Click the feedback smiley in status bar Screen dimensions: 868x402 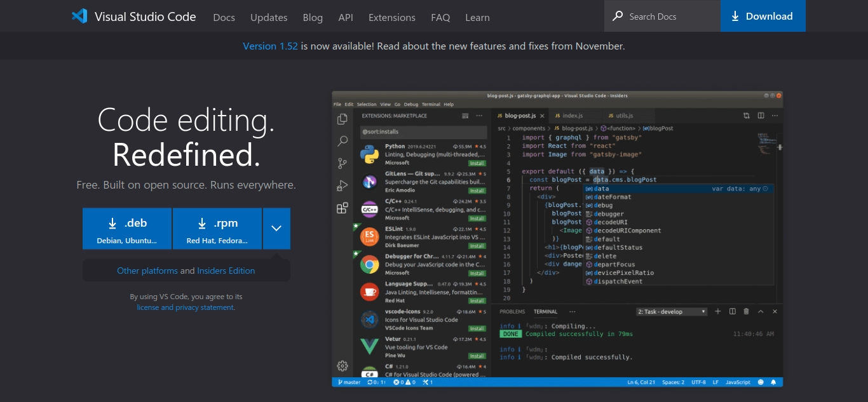tap(761, 382)
